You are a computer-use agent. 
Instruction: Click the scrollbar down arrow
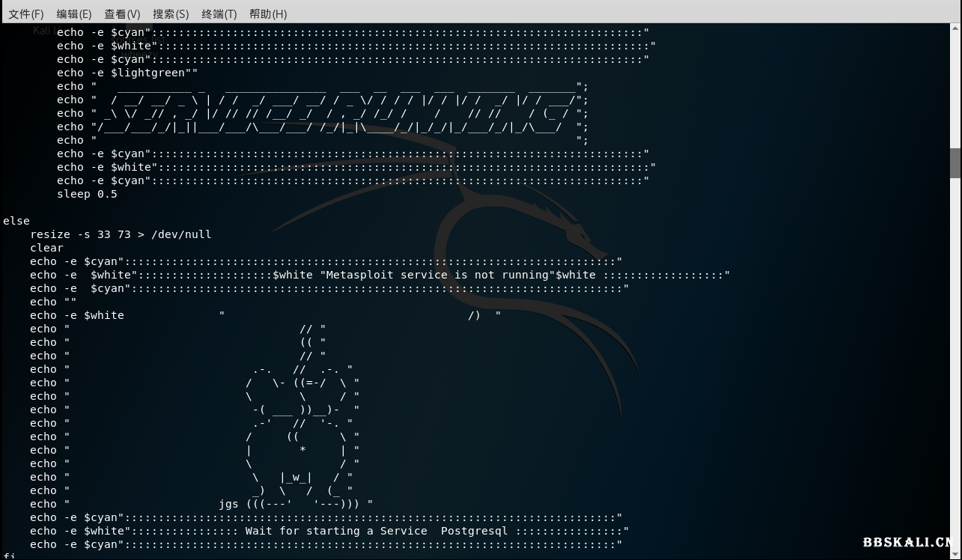point(956,554)
